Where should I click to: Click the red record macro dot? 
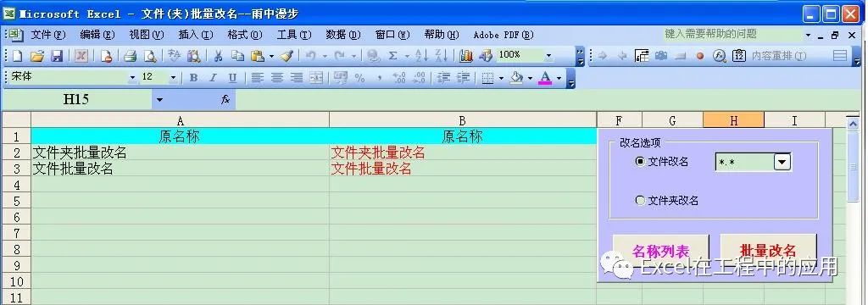pyautogui.click(x=700, y=56)
